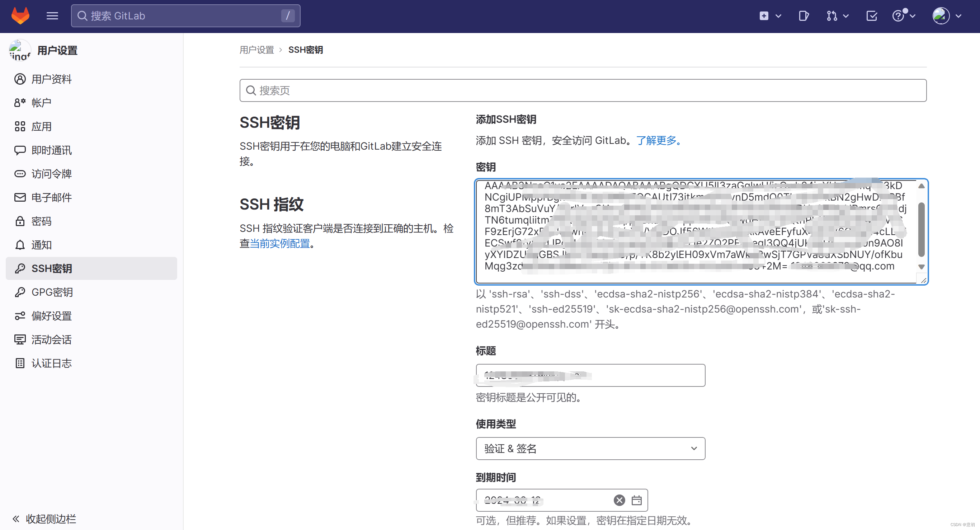The width and height of the screenshot is (980, 530).
Task: Focus the 搜索 GitLab search field
Action: 186,16
